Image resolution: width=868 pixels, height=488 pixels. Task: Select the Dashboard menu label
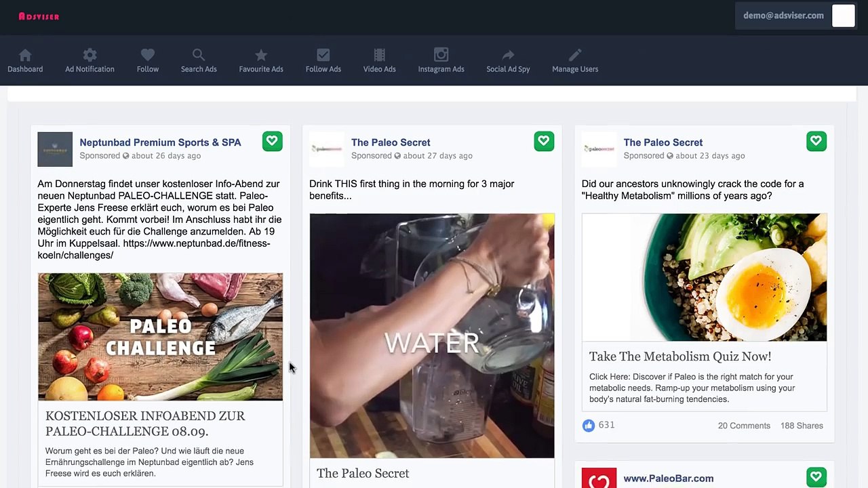[25, 69]
